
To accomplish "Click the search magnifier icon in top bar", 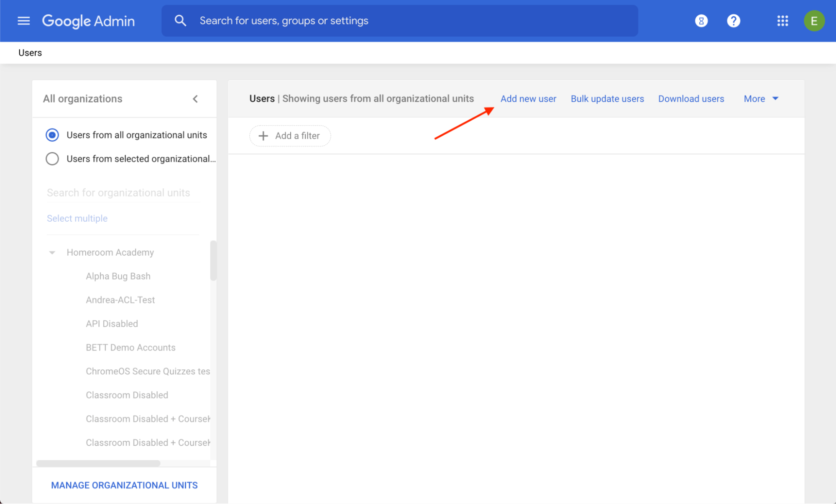I will click(x=179, y=20).
